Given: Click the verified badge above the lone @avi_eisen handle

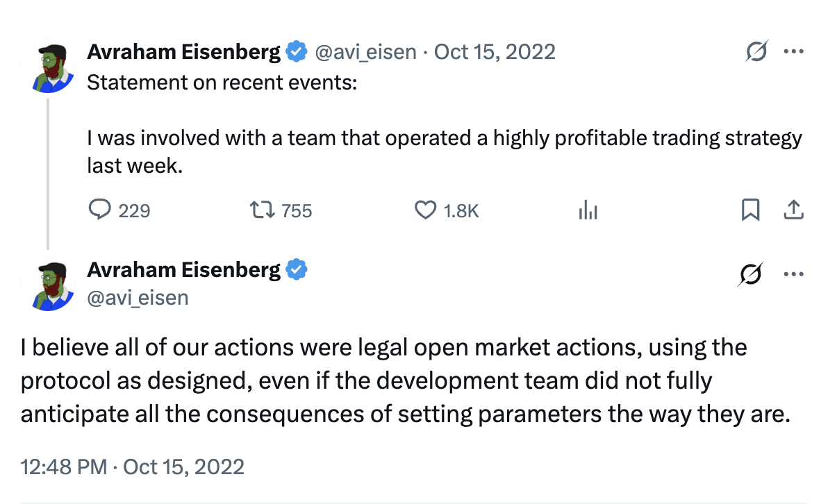Looking at the screenshot, I should tap(297, 270).
